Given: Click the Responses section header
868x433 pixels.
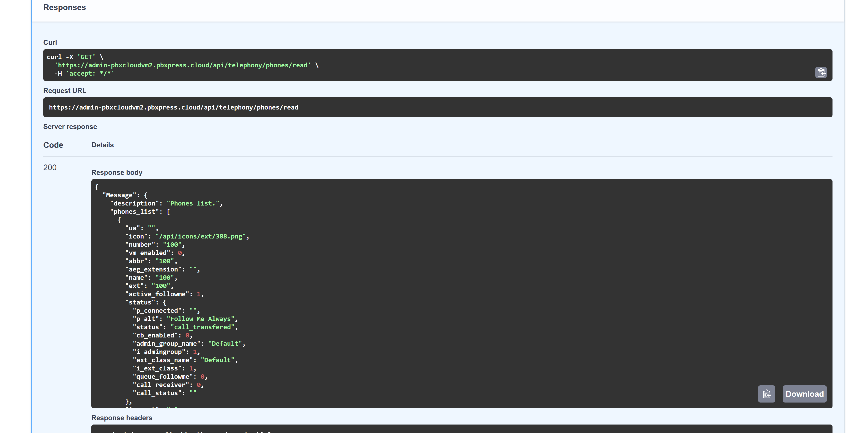Looking at the screenshot, I should [x=64, y=7].
